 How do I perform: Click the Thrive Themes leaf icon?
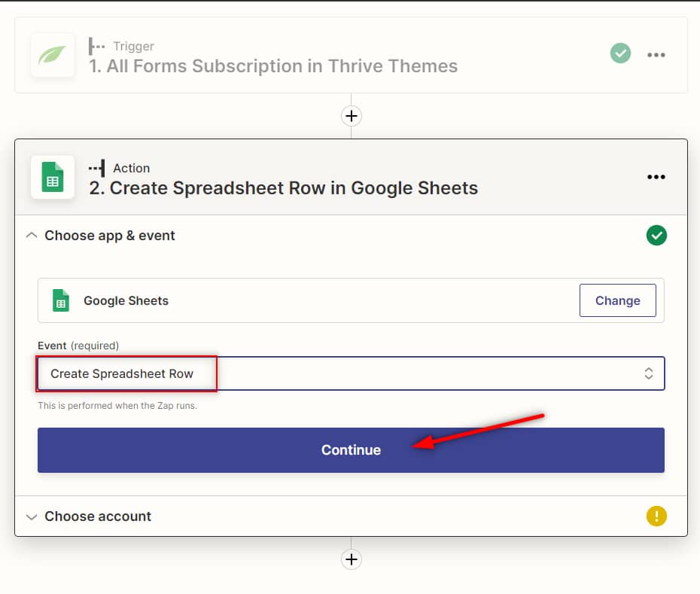pos(53,55)
